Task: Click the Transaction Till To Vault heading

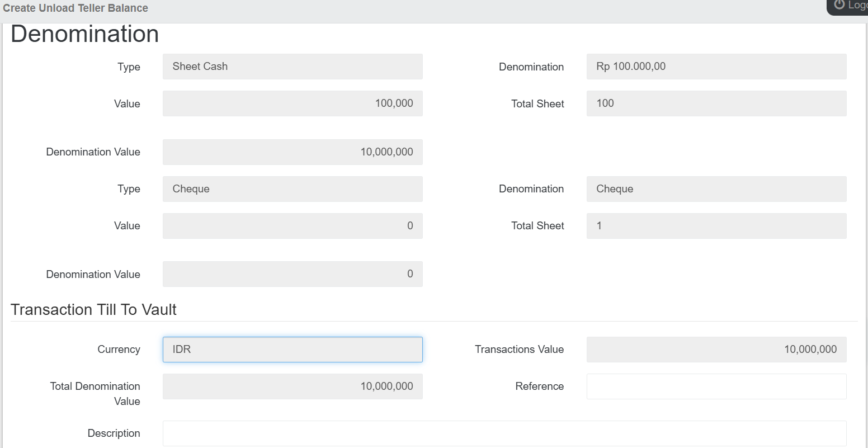Action: click(x=93, y=310)
